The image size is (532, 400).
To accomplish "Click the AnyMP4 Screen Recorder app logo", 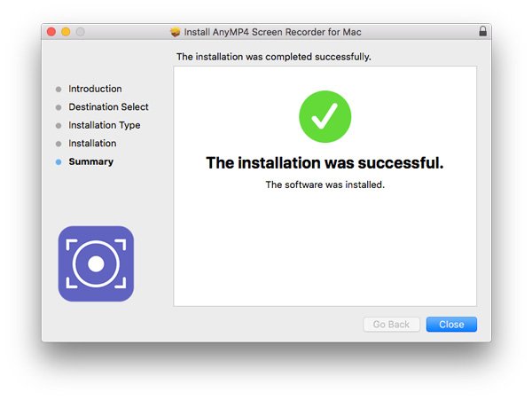I will pos(96,263).
